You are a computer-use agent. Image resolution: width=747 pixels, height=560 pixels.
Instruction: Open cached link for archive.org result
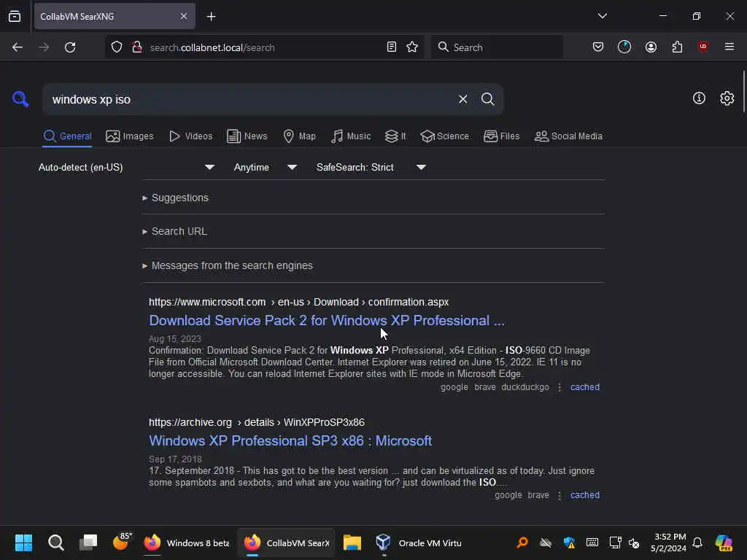click(x=584, y=495)
